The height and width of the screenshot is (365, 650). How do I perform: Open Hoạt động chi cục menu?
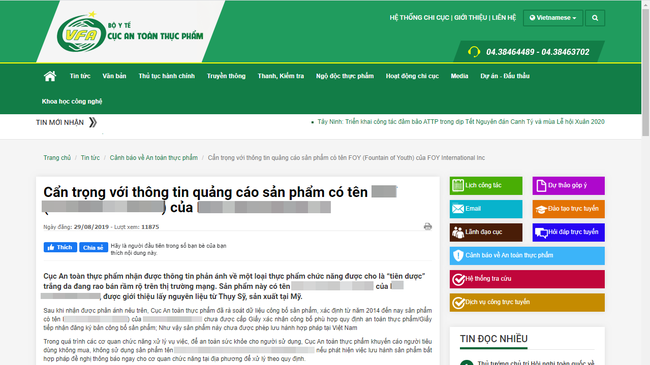412,76
